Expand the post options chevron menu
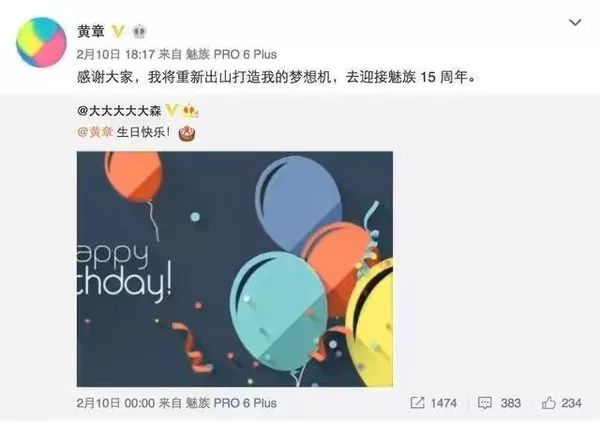 (575, 22)
